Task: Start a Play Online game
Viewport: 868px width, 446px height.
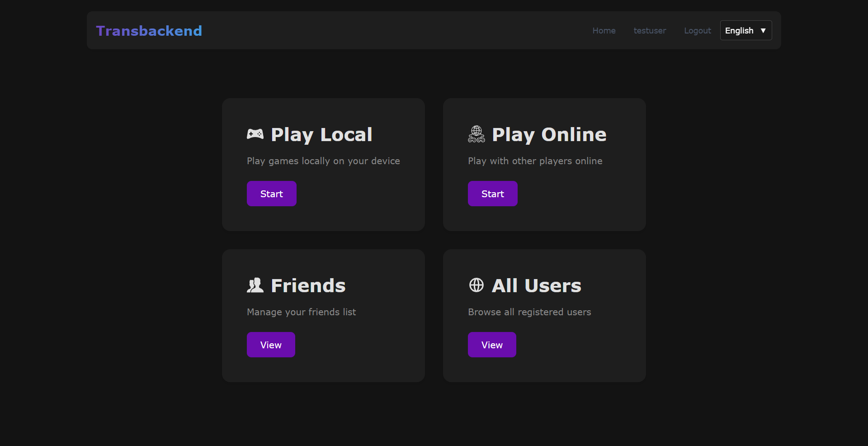Action: click(493, 194)
